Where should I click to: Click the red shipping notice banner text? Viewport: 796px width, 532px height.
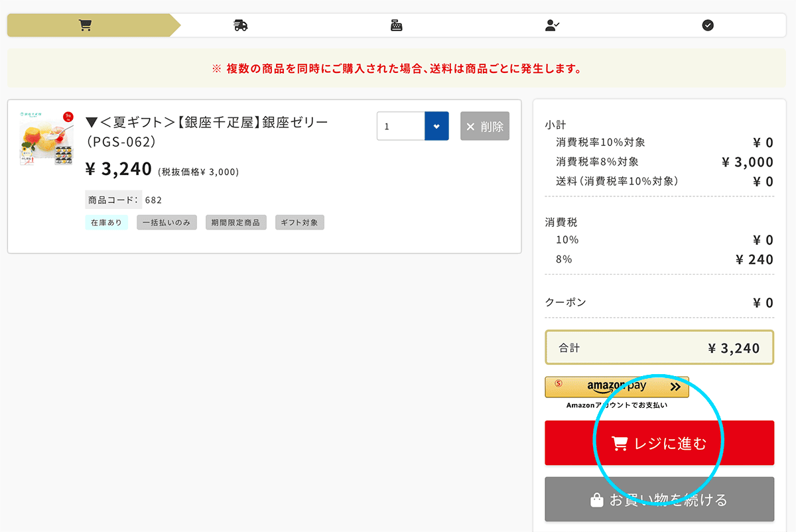(397, 68)
